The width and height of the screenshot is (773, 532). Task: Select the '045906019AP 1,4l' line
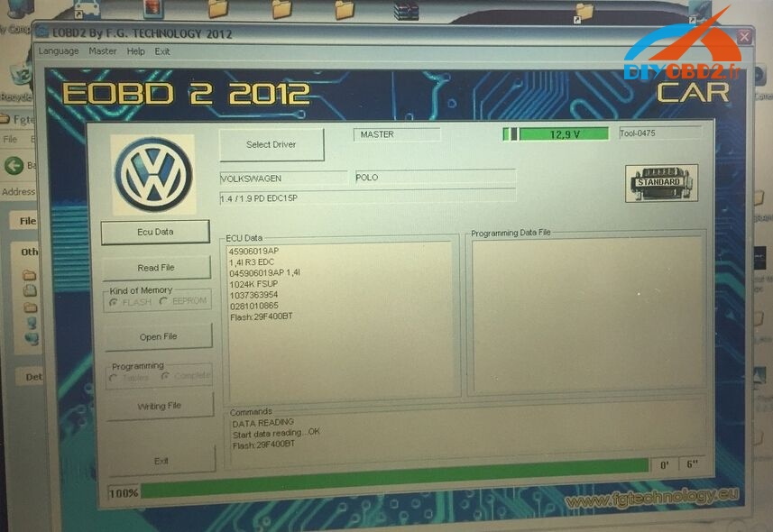click(265, 272)
